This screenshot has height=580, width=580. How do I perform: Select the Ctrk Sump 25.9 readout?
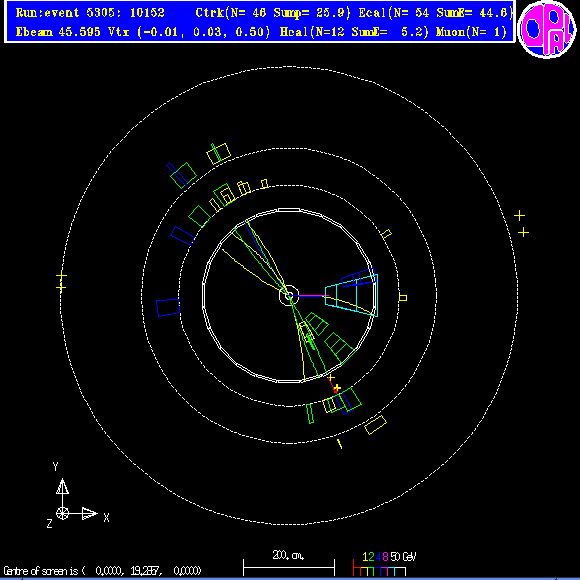(273, 13)
